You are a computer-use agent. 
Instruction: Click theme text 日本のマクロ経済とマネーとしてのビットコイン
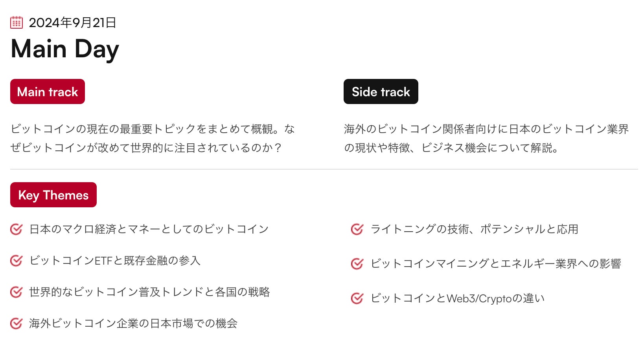point(149,229)
